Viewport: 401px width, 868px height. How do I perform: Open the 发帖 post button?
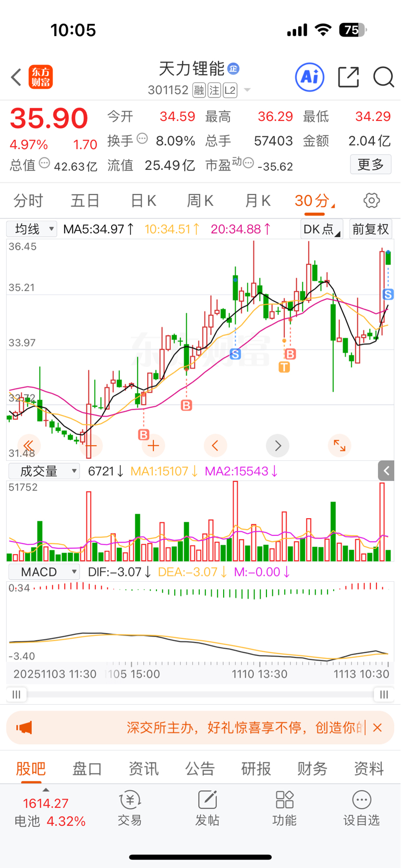pos(207,809)
